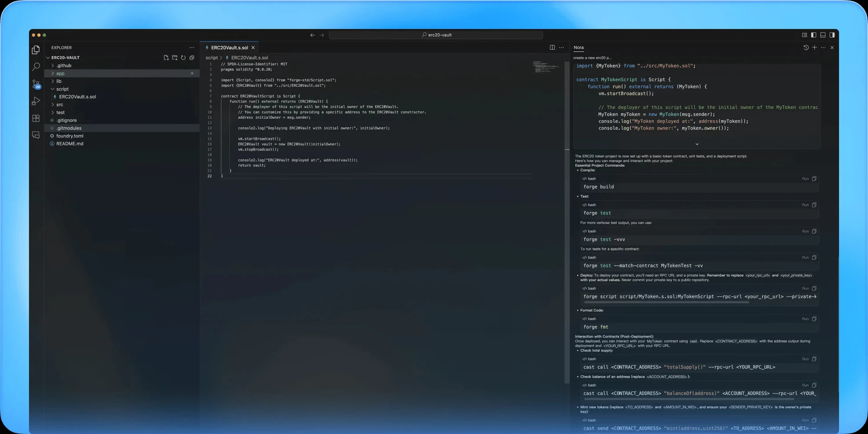Open the Search view in activity bar
Screen dimensions: 868x434
click(x=36, y=67)
